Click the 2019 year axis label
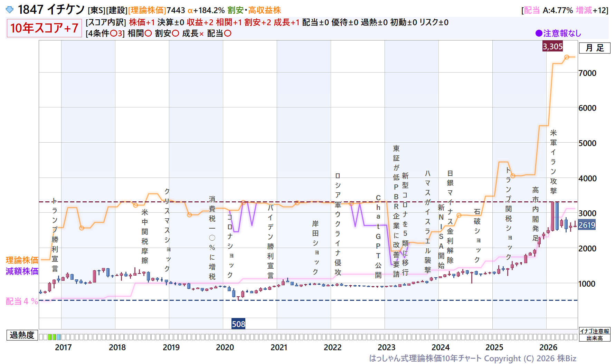 pyautogui.click(x=171, y=347)
